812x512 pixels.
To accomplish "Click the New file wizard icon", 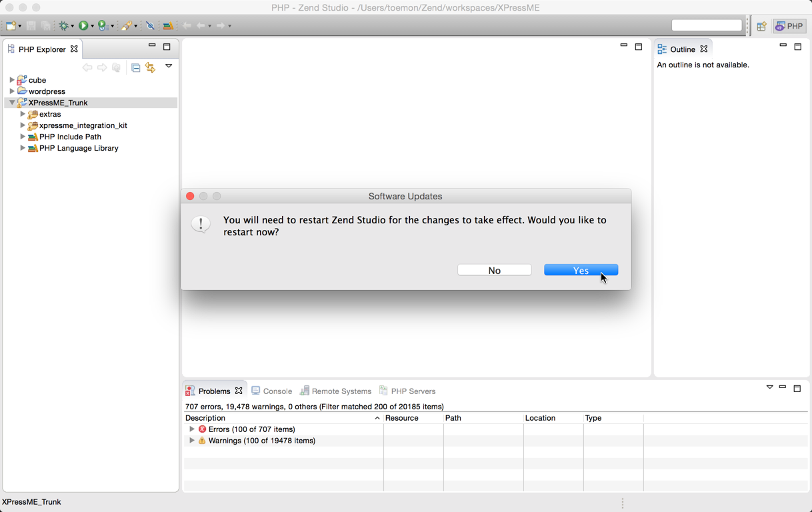I will [11, 26].
